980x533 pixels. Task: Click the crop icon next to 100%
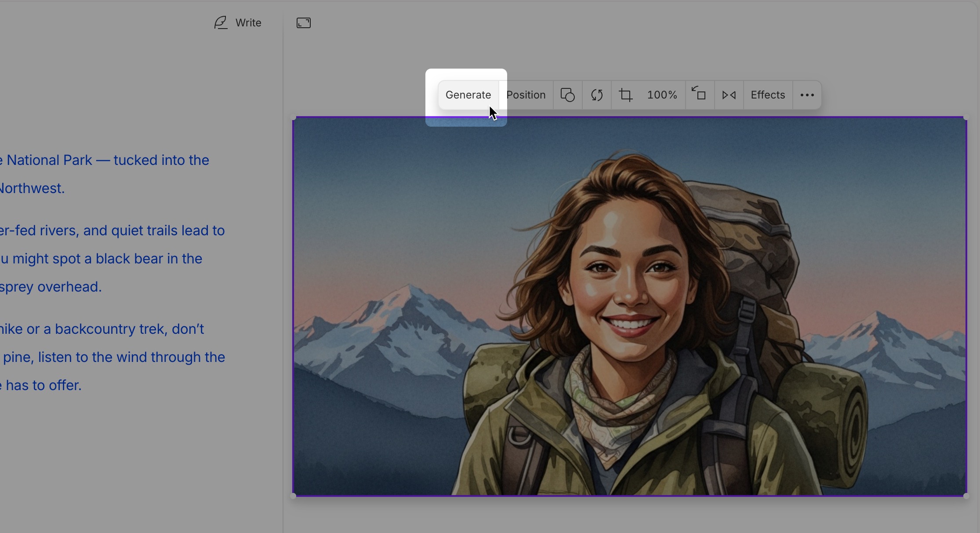pos(625,95)
